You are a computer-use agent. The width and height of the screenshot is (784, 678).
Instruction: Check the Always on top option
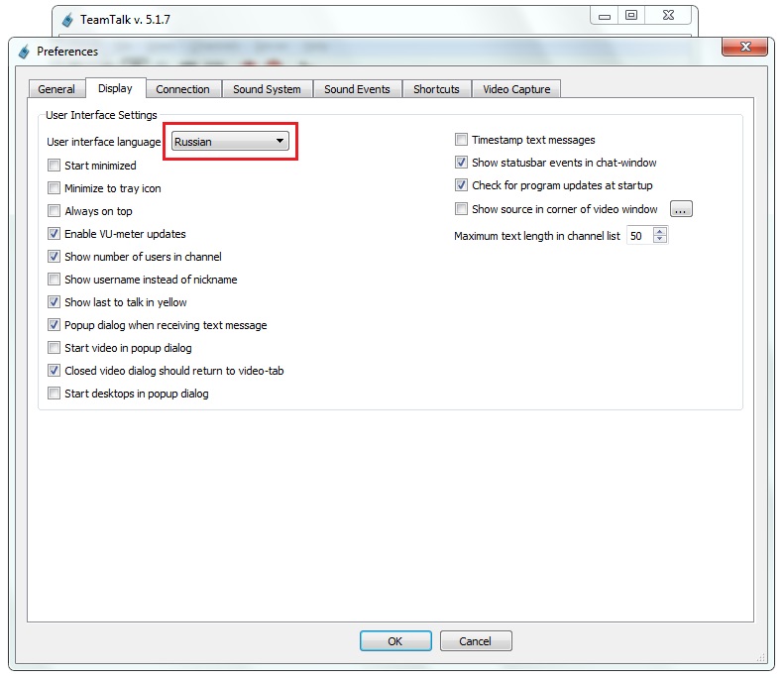tap(55, 211)
